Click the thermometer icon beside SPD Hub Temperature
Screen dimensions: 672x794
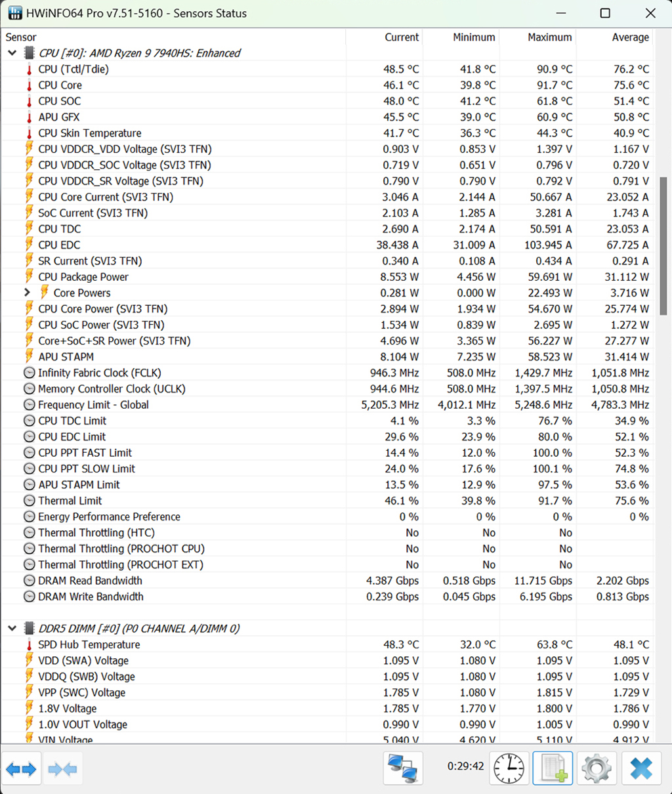(x=29, y=644)
